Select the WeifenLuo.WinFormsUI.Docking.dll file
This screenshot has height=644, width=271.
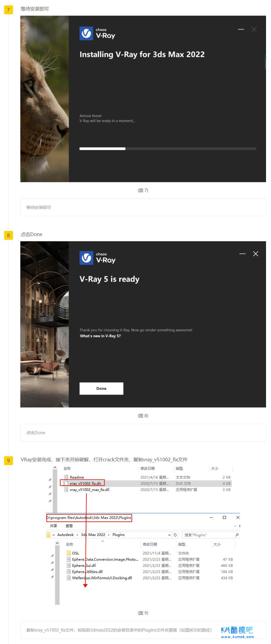pyautogui.click(x=102, y=578)
